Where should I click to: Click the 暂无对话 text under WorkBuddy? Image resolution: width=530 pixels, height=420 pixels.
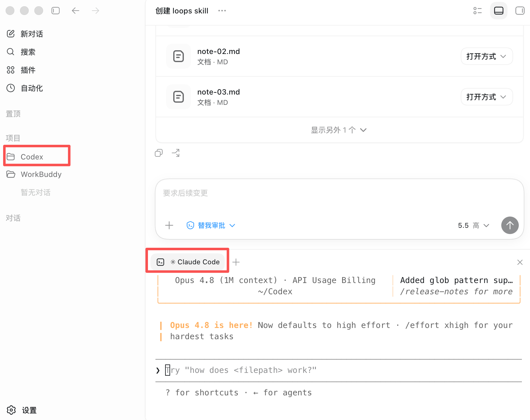36,193
